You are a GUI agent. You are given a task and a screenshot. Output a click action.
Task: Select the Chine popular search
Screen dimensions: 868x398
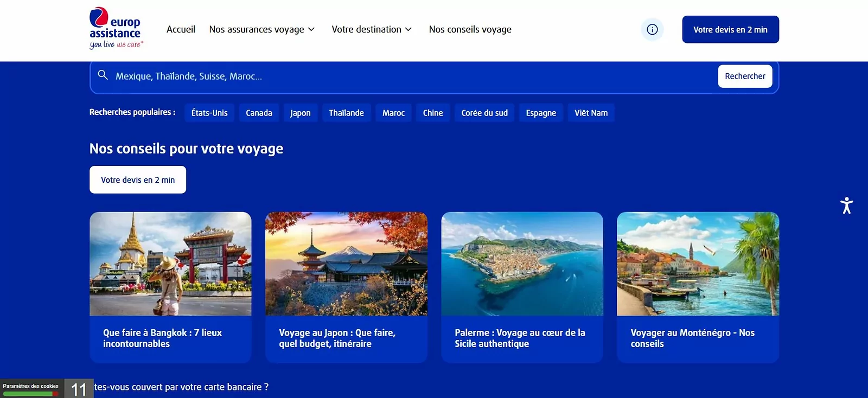[433, 113]
